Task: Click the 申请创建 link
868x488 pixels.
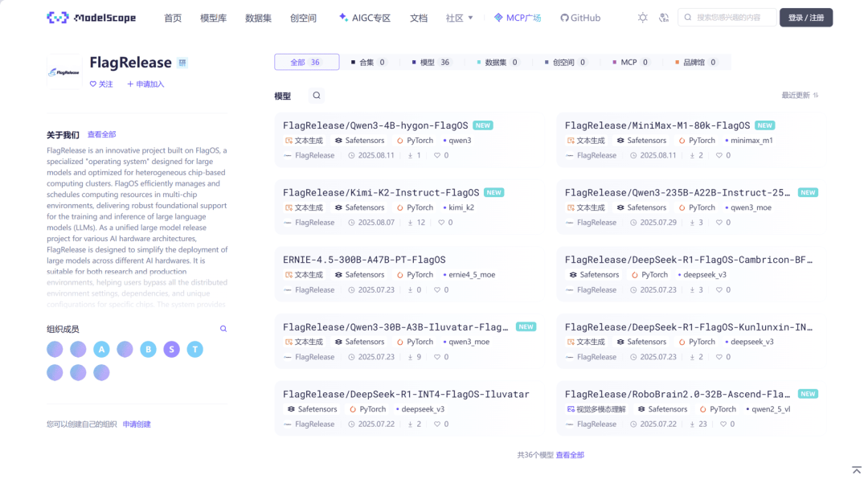Action: point(137,424)
